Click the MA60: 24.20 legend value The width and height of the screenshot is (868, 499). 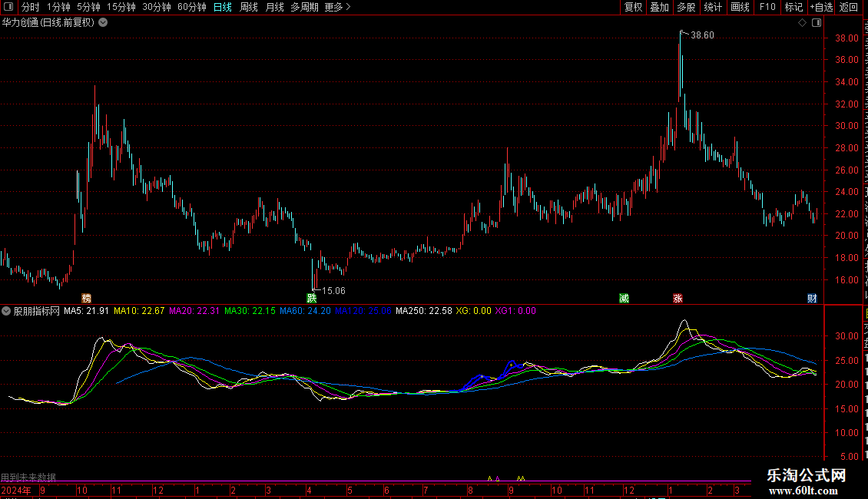305,311
